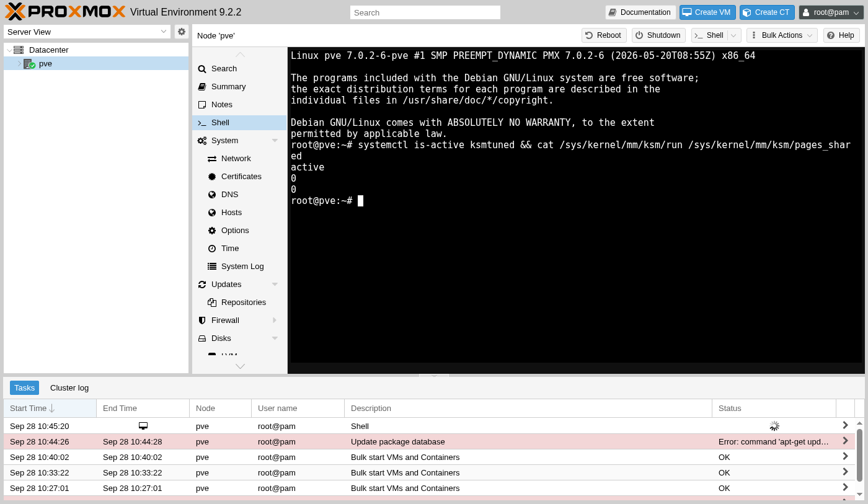Image resolution: width=868 pixels, height=504 pixels.
Task: Click the Network arrows icon
Action: (x=212, y=159)
